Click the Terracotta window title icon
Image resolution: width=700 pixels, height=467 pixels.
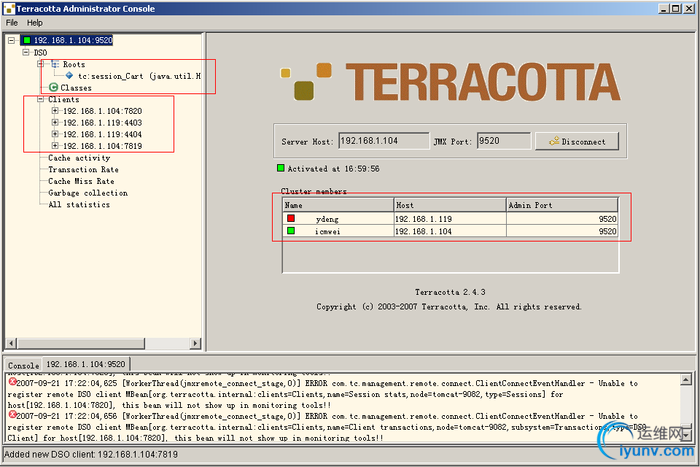[9, 8]
